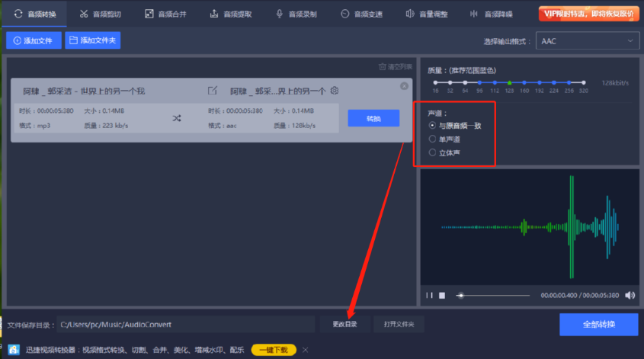Viewport: 644px width, 359px height.
Task: Click the shuffle arrows icon between file details
Action: 177,118
